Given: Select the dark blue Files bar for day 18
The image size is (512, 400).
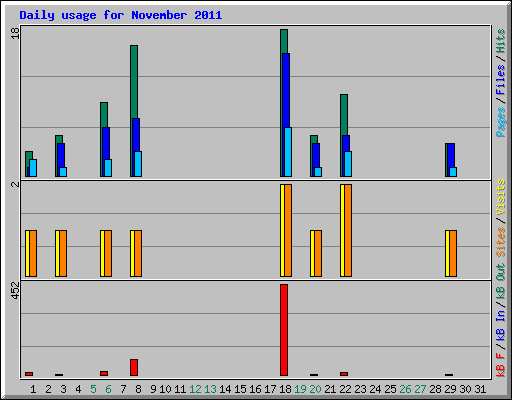Looking at the screenshot, I should pyautogui.click(x=286, y=90).
